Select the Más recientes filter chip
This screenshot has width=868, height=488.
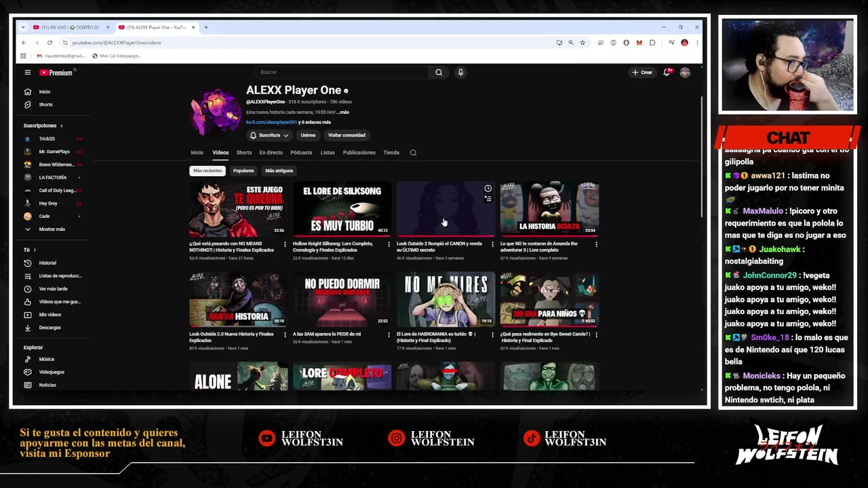coord(207,171)
